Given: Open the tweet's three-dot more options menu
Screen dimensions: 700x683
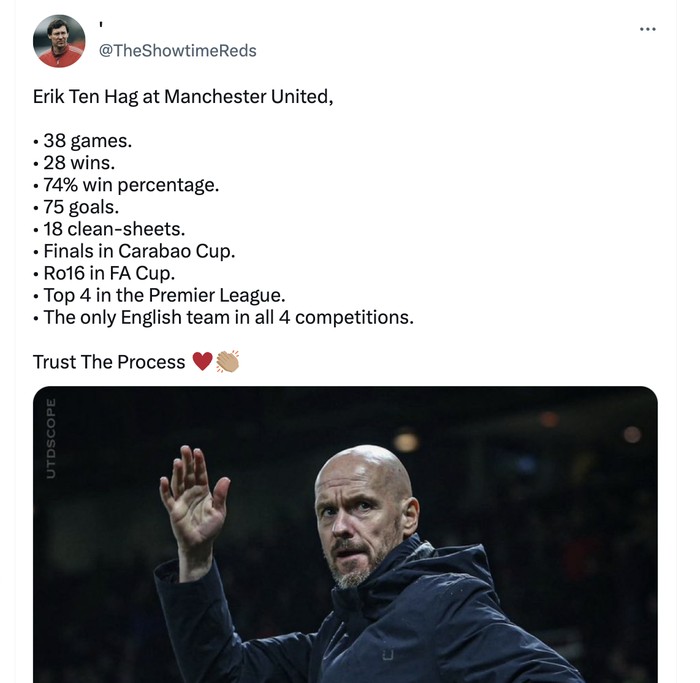Looking at the screenshot, I should coord(648,29).
